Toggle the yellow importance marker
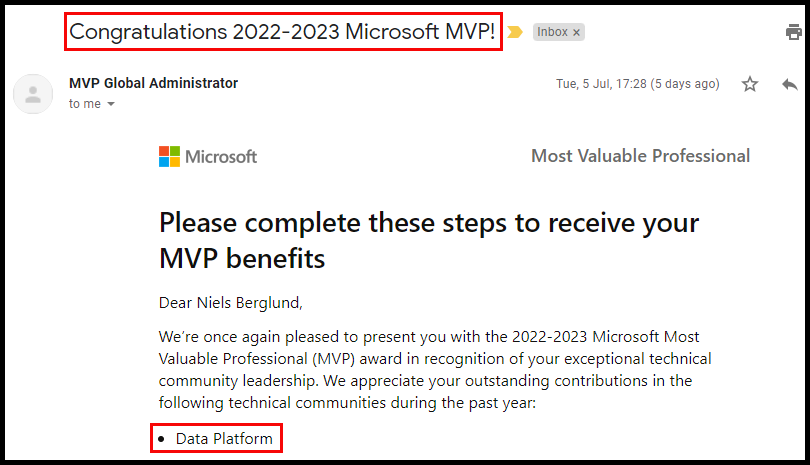Screen dimensions: 810x465 [515, 32]
